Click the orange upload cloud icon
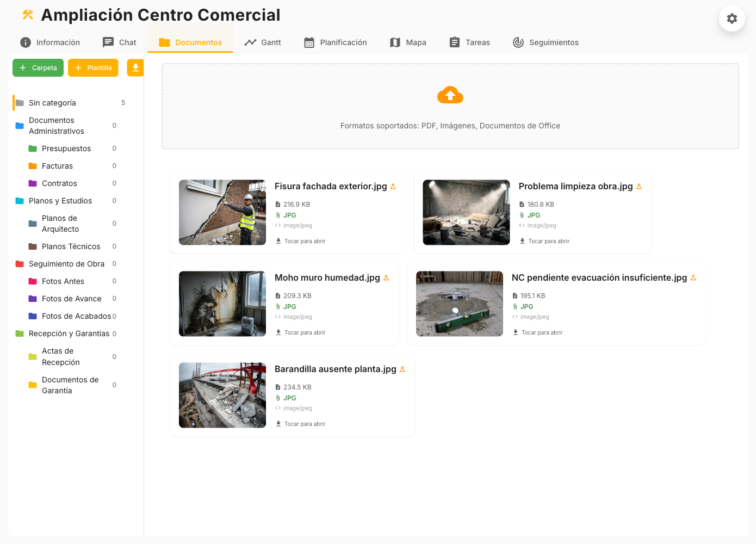This screenshot has height=544, width=756. 450,95
